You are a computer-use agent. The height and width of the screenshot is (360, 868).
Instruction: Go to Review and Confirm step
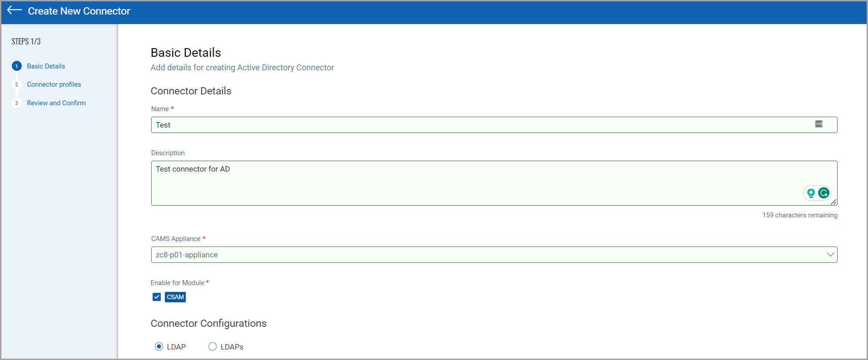56,103
